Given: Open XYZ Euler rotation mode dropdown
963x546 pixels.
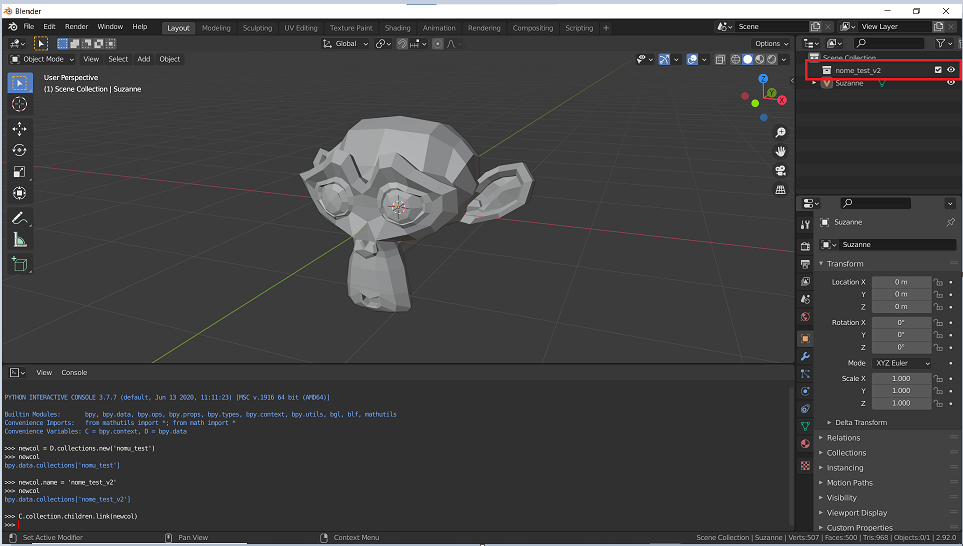Looking at the screenshot, I should tap(902, 364).
